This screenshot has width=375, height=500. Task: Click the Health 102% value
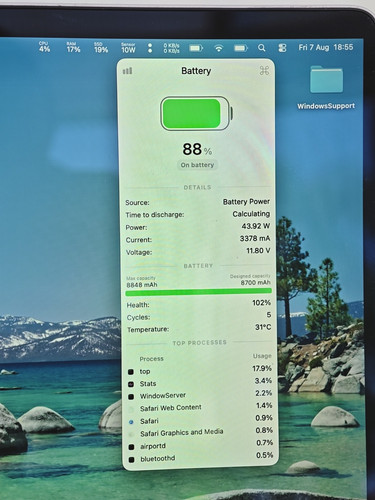(262, 303)
